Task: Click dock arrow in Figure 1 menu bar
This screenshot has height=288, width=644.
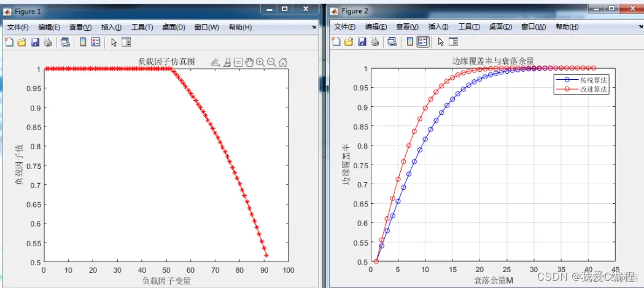Action: point(314,27)
